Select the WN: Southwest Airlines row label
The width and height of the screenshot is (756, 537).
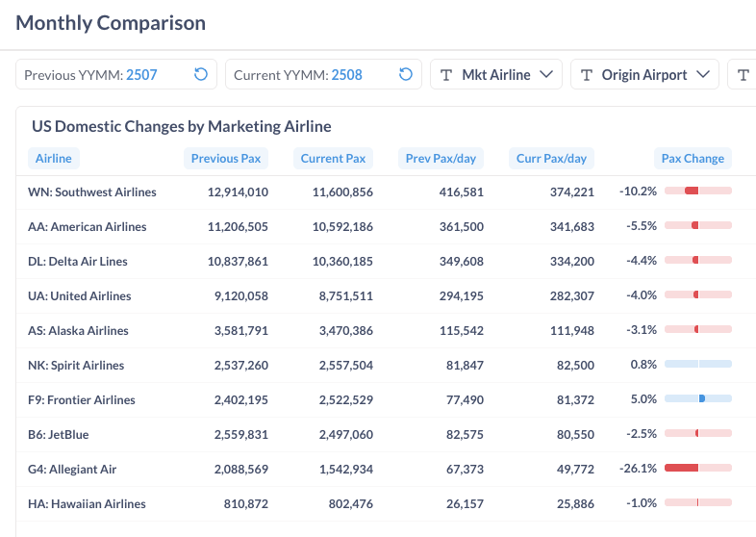pyautogui.click(x=92, y=192)
